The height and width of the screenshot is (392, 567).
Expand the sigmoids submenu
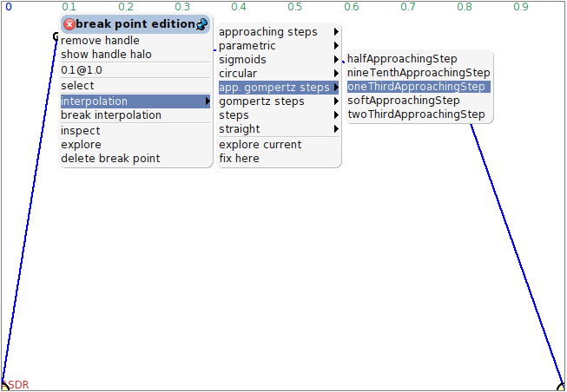coord(279,60)
